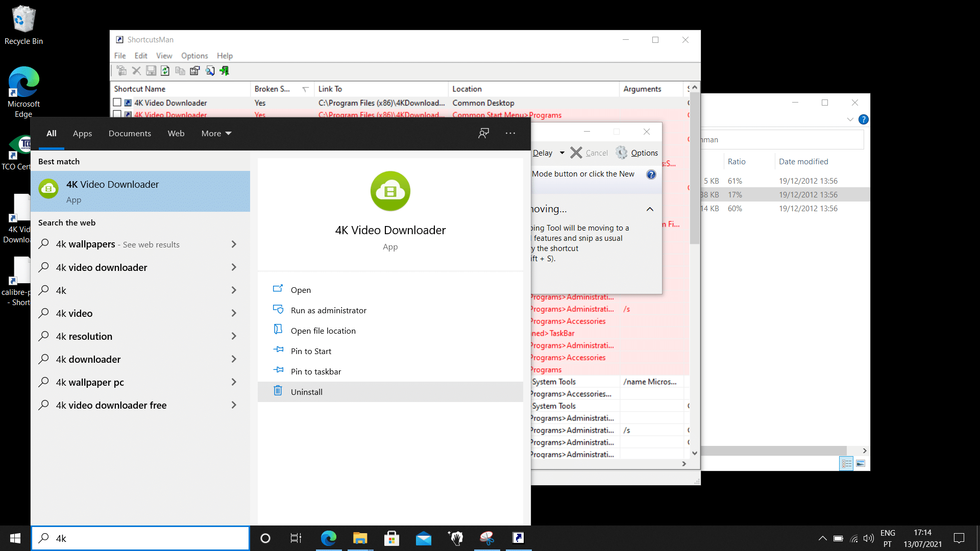Click the green Exit door toolbar icon
980x551 pixels.
[225, 71]
